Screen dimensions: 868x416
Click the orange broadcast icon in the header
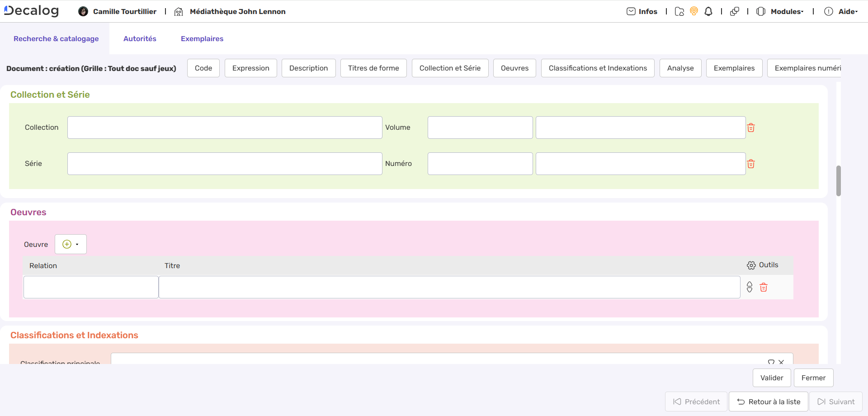(694, 11)
